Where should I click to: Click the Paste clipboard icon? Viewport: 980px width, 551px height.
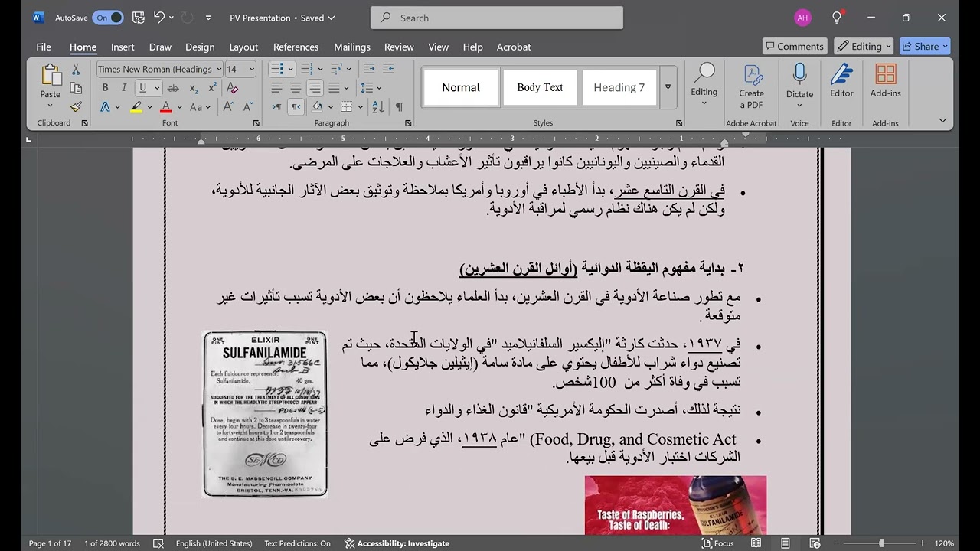click(x=51, y=76)
